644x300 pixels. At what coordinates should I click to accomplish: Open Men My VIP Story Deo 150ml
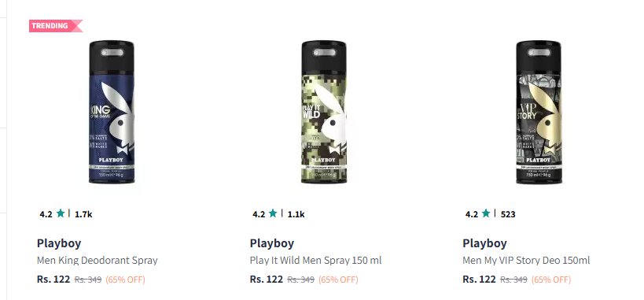tap(526, 261)
